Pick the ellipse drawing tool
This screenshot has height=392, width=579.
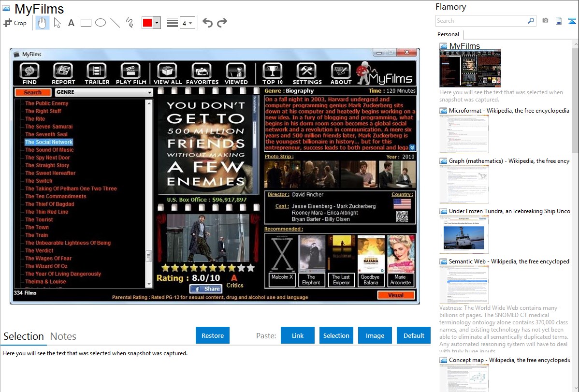pyautogui.click(x=101, y=23)
